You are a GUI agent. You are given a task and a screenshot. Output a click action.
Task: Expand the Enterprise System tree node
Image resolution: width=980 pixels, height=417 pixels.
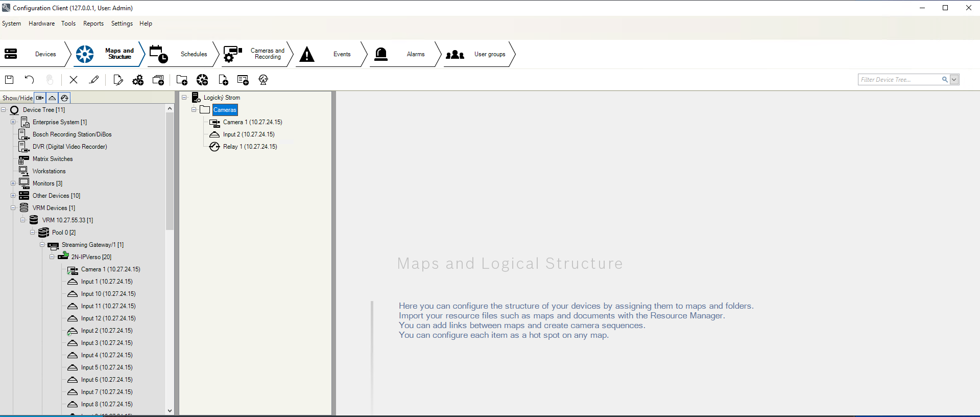coord(13,122)
